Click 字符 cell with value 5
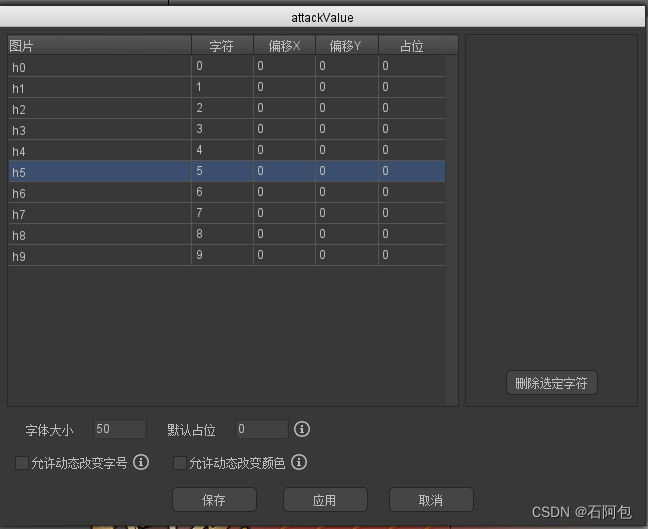This screenshot has width=648, height=529. [x=222, y=171]
